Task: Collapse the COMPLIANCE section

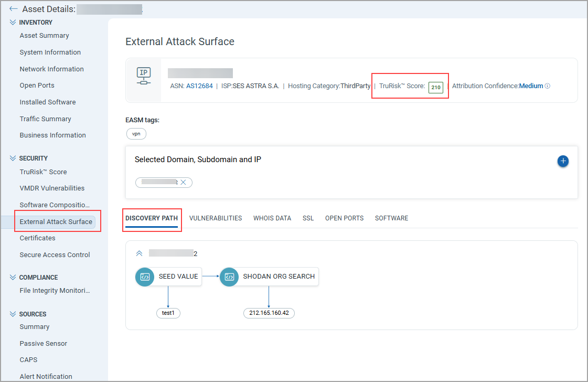Action: pos(13,277)
